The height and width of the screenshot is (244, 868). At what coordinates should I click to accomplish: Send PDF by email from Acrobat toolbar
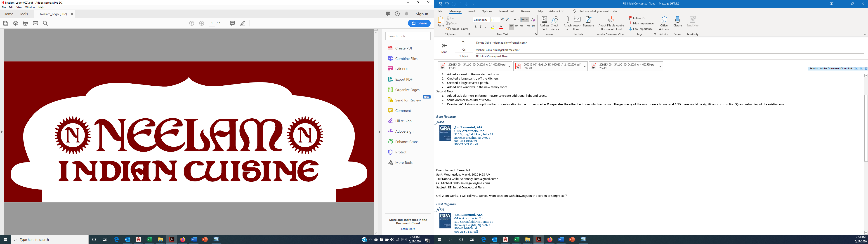click(35, 23)
